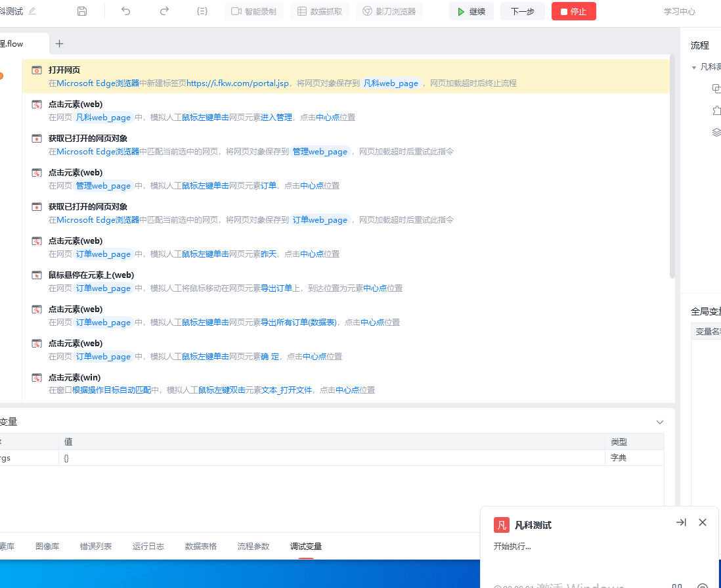Click the 确 定 element link

(270, 356)
